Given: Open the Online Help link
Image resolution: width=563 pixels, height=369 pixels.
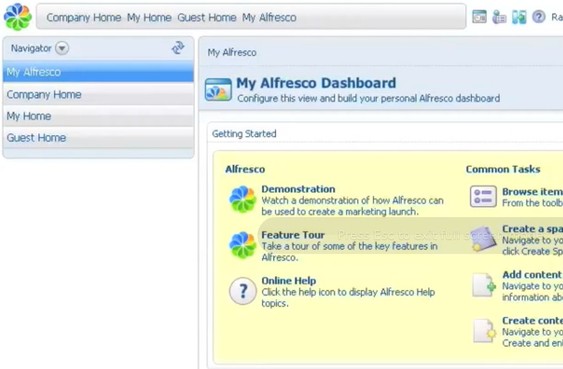Looking at the screenshot, I should coord(288,281).
